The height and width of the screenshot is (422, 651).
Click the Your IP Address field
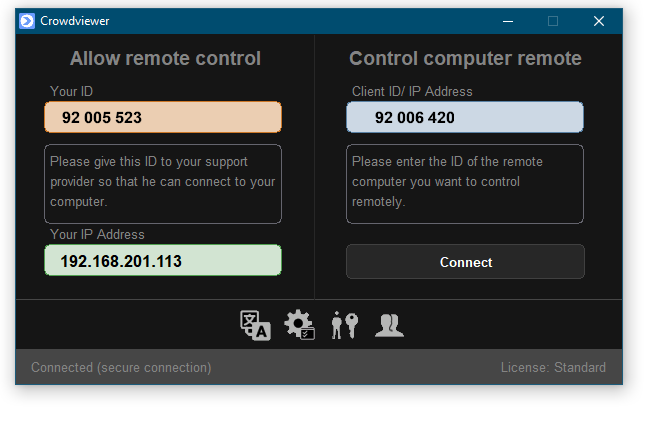point(163,260)
